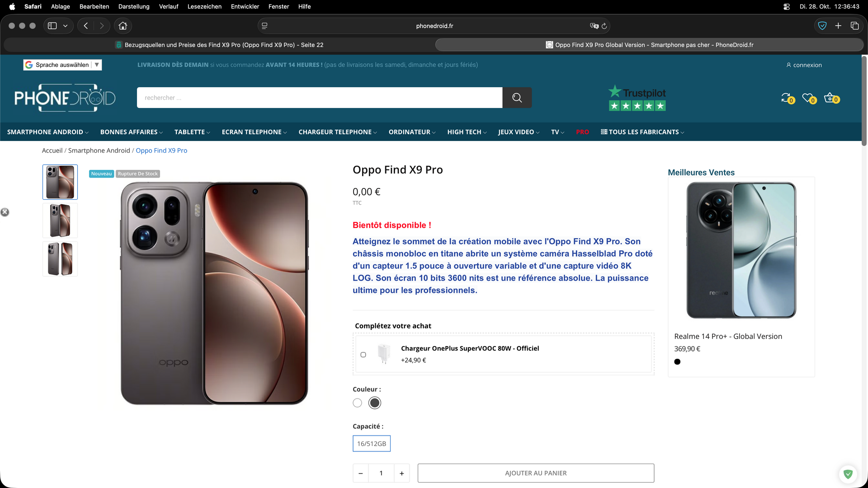Image resolution: width=868 pixels, height=488 pixels.
Task: Expand Tous les fabricants menu
Action: [x=642, y=132]
